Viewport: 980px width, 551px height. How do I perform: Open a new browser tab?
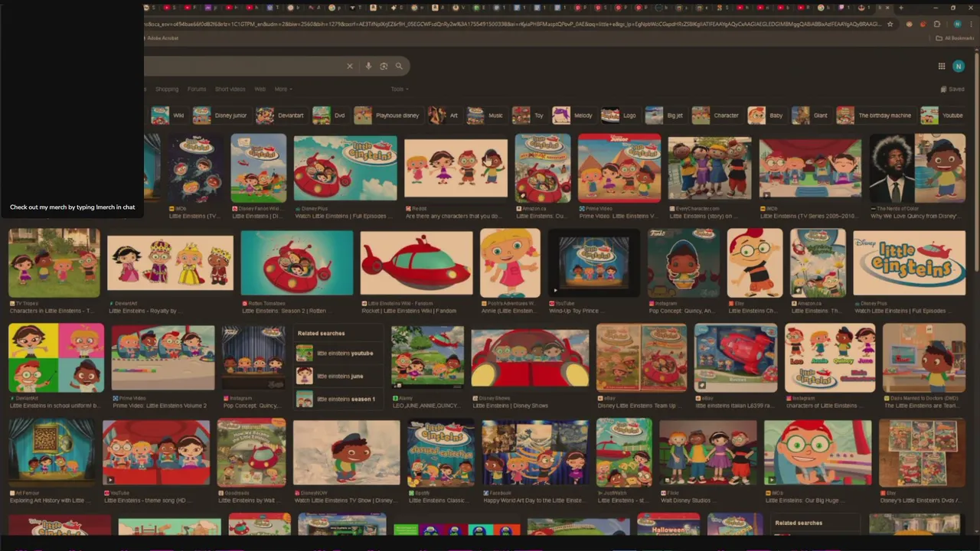coord(900,8)
